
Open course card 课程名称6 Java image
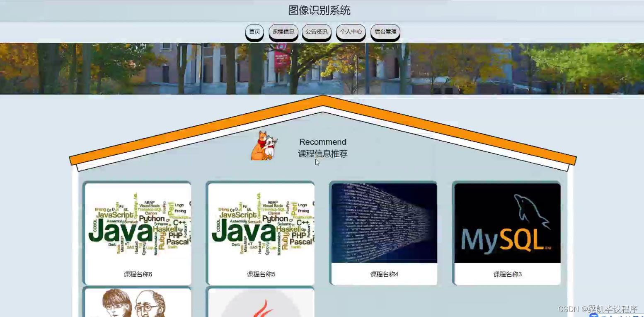pos(137,227)
